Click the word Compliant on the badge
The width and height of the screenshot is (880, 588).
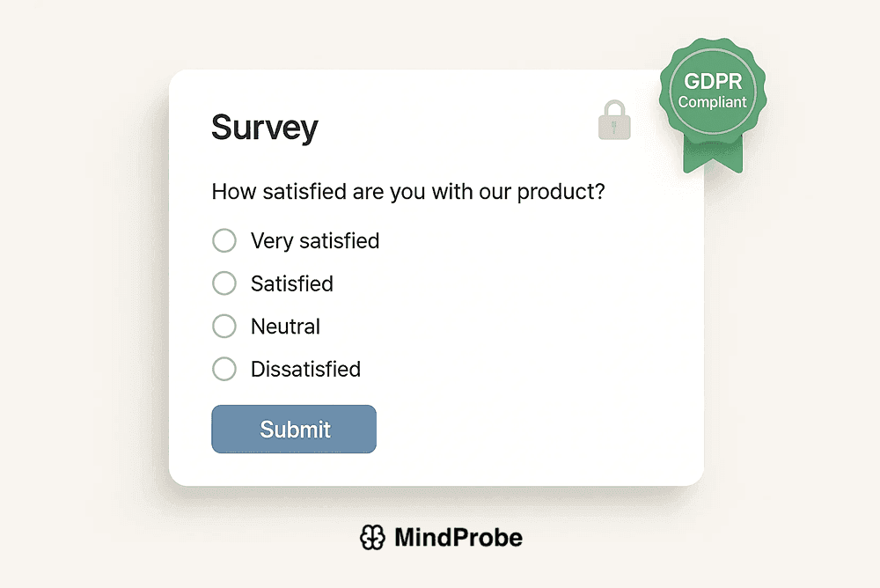(x=712, y=102)
